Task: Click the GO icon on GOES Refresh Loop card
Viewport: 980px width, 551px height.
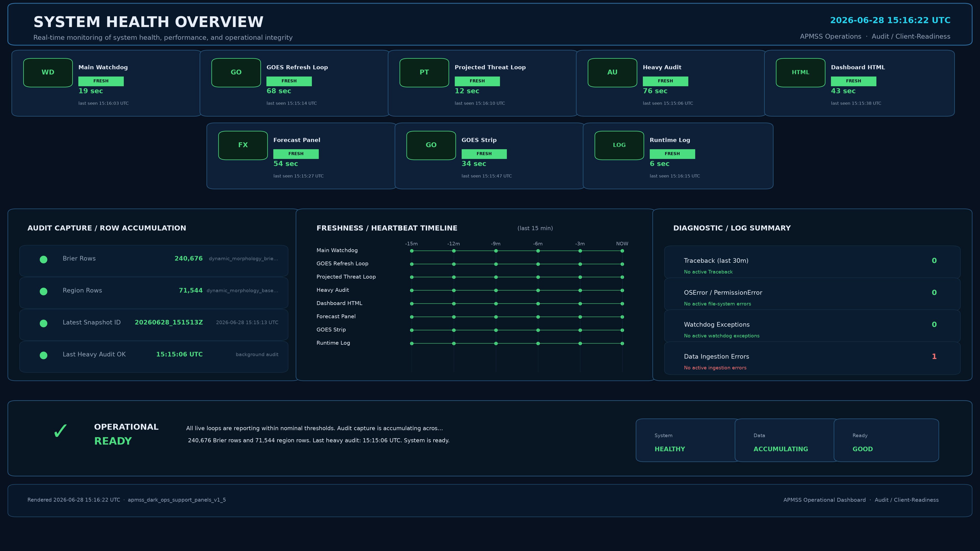Action: pos(236,73)
